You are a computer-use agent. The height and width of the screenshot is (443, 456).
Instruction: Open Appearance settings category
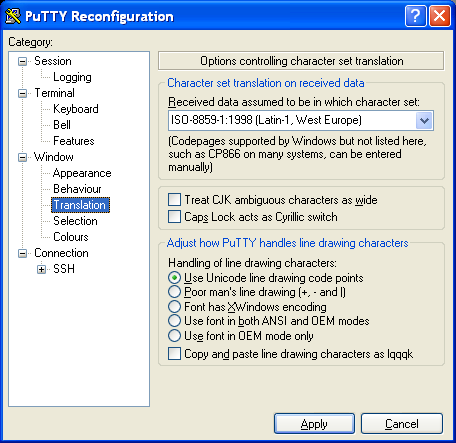coord(82,173)
